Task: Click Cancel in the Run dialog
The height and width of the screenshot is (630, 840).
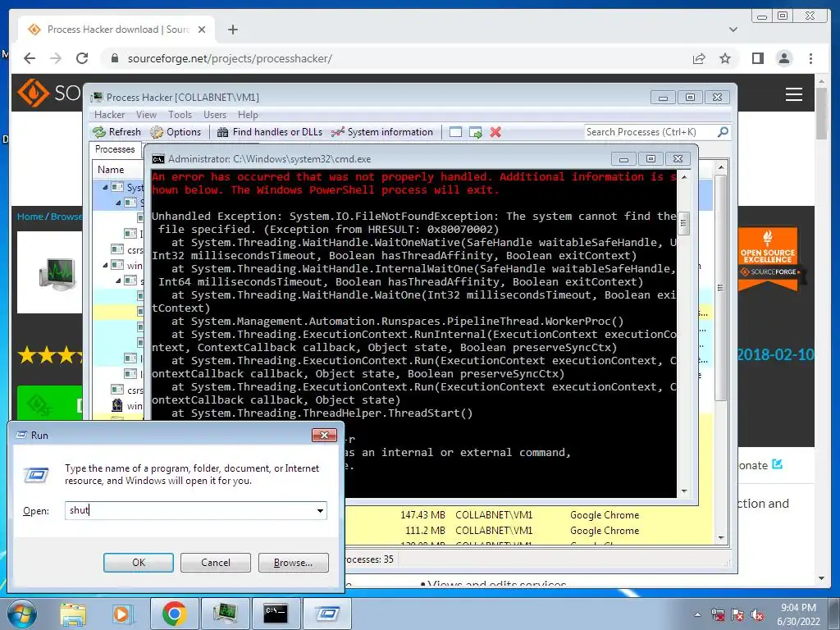Action: (x=216, y=563)
